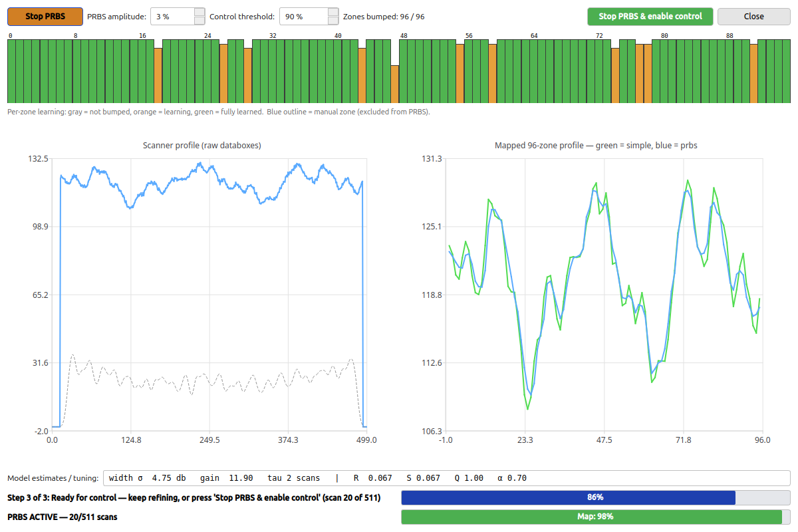Screen dimensions: 798x532
Task: Click the green Map 98% progress bar
Action: click(x=596, y=517)
